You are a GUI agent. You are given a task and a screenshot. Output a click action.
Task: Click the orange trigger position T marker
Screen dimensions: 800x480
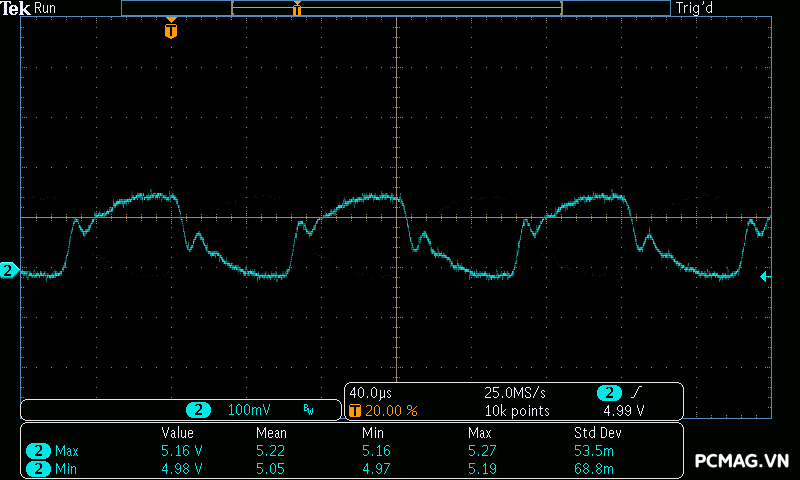[x=171, y=30]
